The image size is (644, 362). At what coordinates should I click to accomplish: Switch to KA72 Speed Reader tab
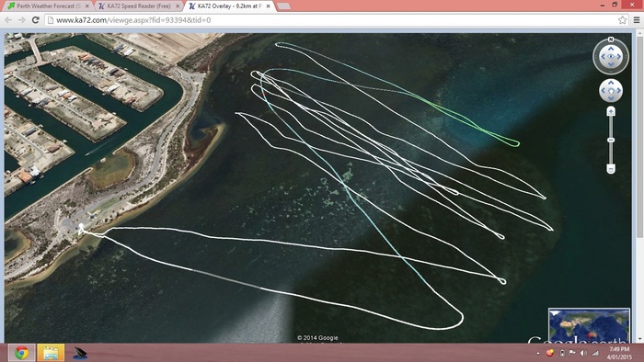click(x=138, y=6)
